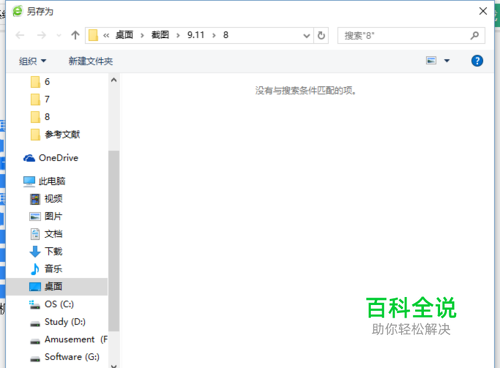
Task: Click the OS (C:) drive icon
Action: point(35,305)
